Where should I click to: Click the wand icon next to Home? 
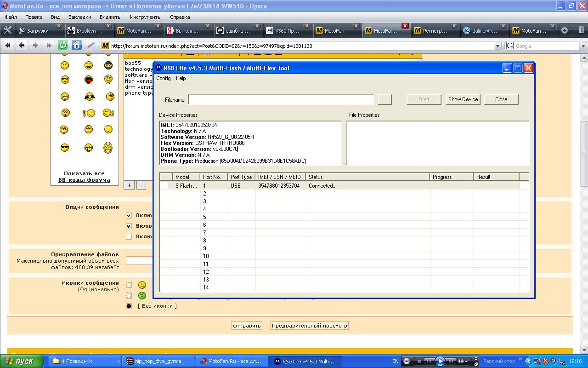point(90,45)
